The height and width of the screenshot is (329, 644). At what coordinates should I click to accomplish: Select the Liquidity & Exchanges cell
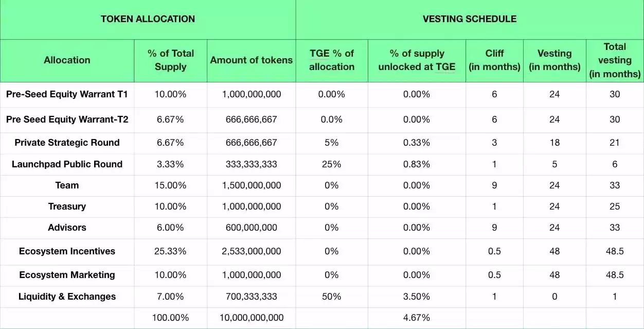(x=67, y=297)
